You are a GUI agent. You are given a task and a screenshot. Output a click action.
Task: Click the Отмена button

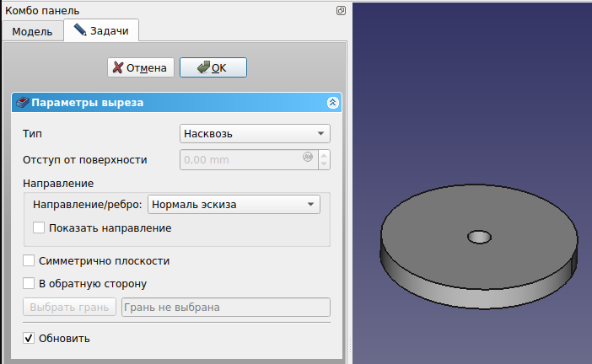click(141, 67)
